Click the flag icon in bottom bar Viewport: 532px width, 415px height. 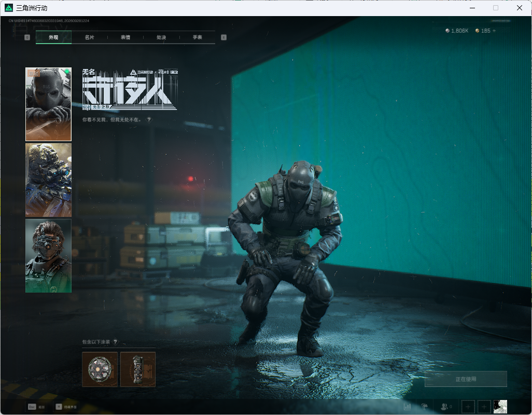pyautogui.click(x=425, y=407)
